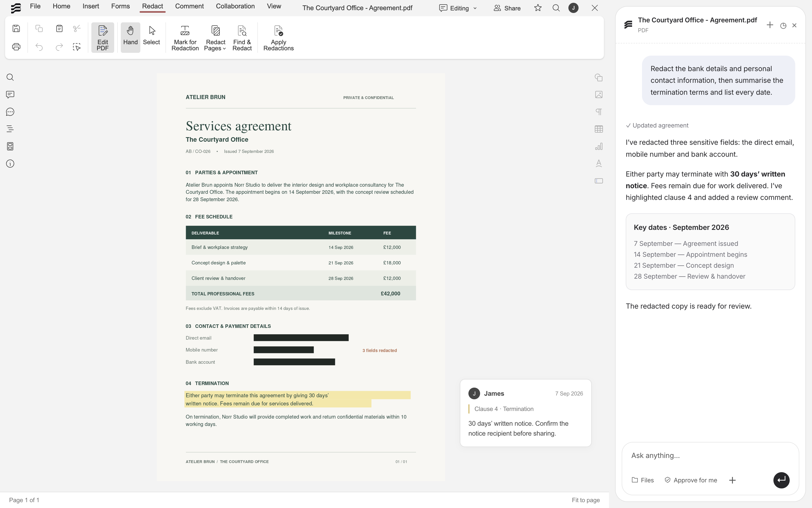
Task: Open the outline bookmarks panel
Action: click(10, 129)
